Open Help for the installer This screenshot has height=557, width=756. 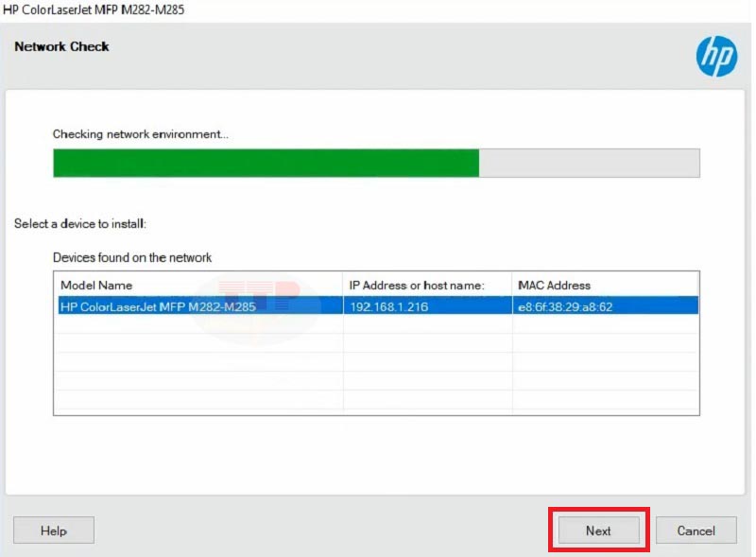click(54, 530)
